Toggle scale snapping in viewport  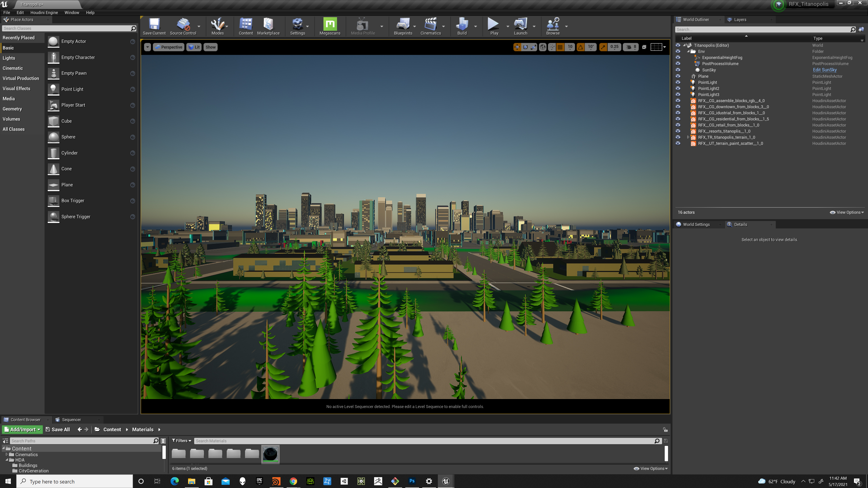603,47
